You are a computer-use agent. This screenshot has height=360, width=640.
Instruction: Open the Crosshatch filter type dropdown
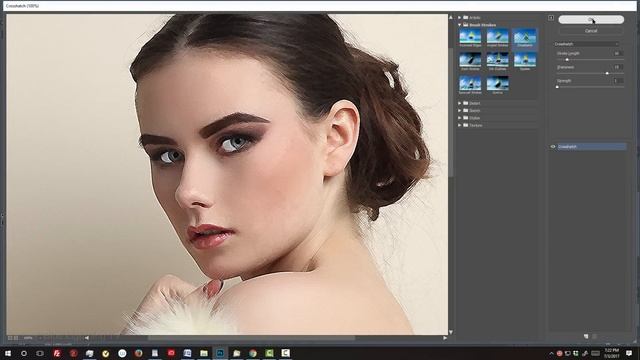click(x=587, y=44)
